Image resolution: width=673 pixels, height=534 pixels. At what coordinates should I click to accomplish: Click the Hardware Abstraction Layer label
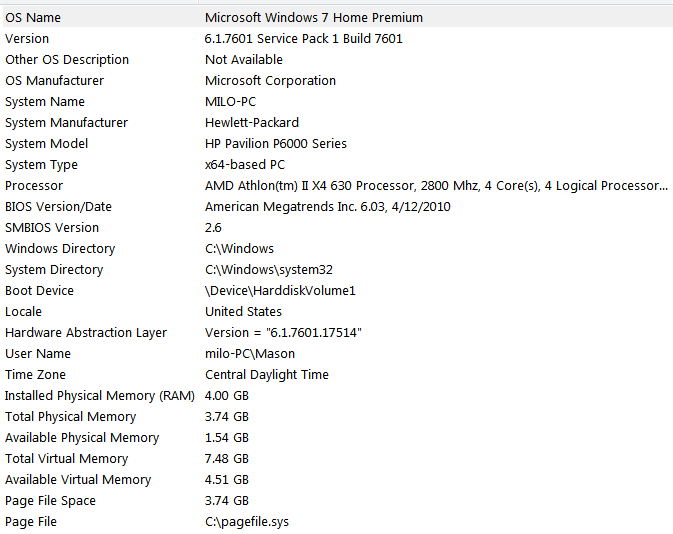coord(86,333)
